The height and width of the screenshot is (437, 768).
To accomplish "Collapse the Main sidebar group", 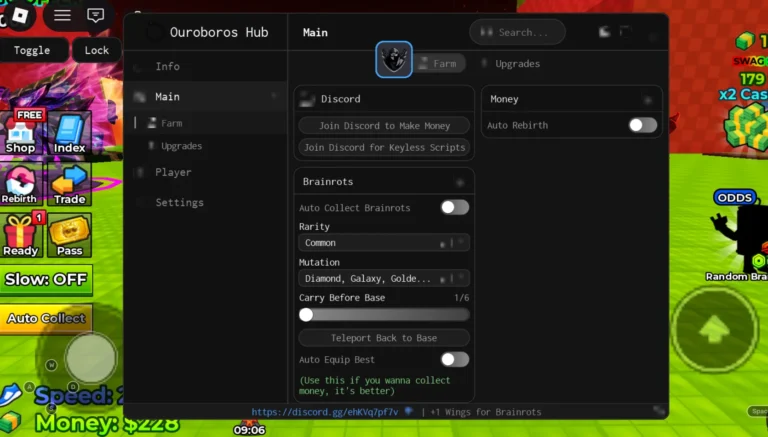I will [274, 96].
